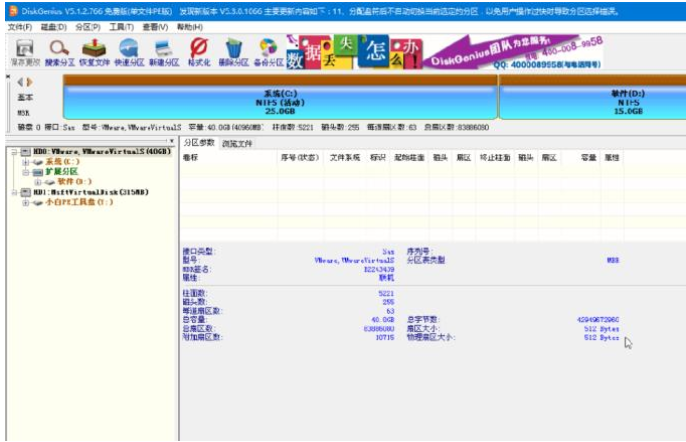Image resolution: width=686 pixels, height=442 pixels.
Task: Expand the 系统(C:) tree node
Action: (x=26, y=162)
